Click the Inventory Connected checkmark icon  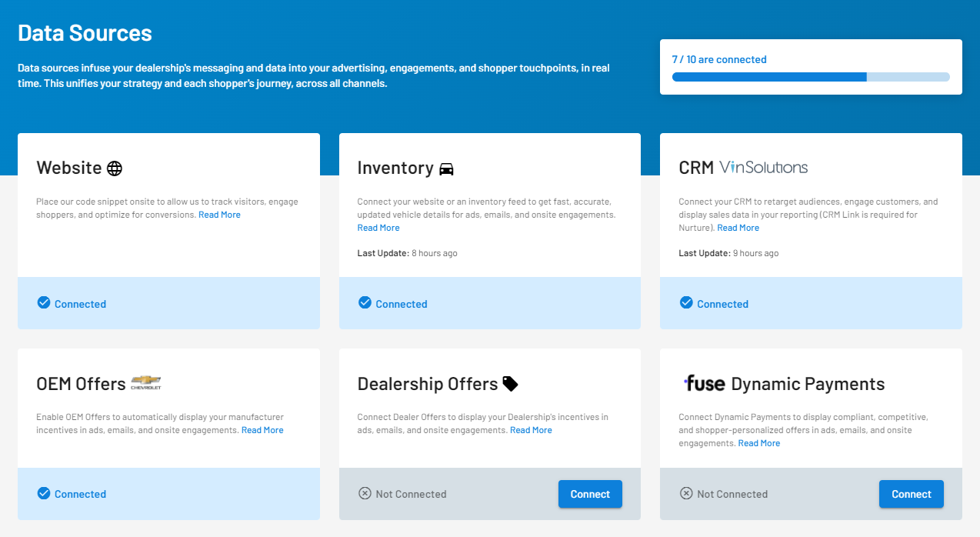coord(365,302)
